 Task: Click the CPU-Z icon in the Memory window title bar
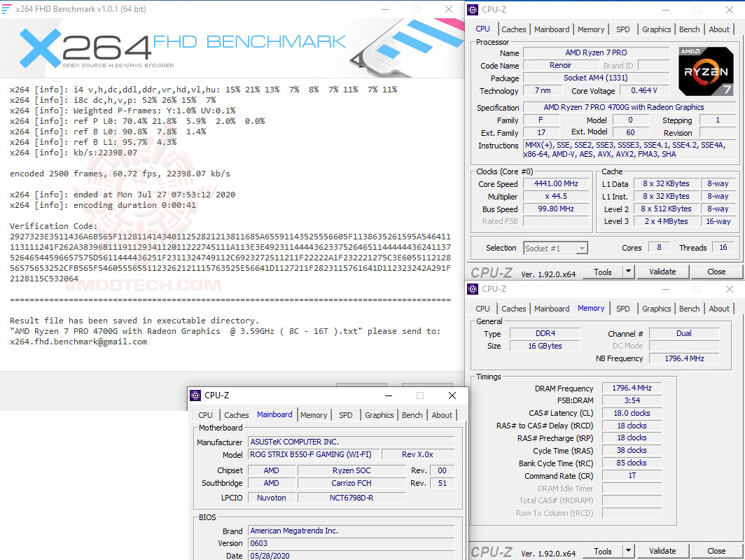473,289
